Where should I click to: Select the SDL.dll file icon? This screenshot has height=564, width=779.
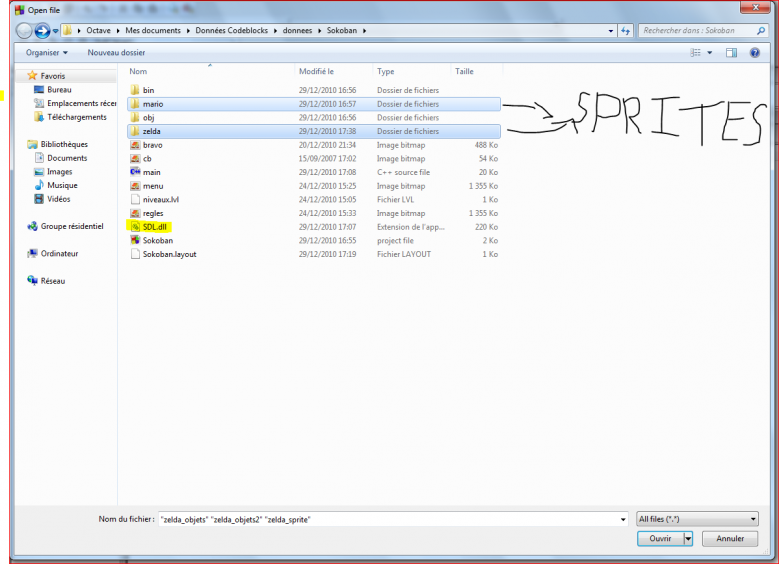[x=135, y=227]
